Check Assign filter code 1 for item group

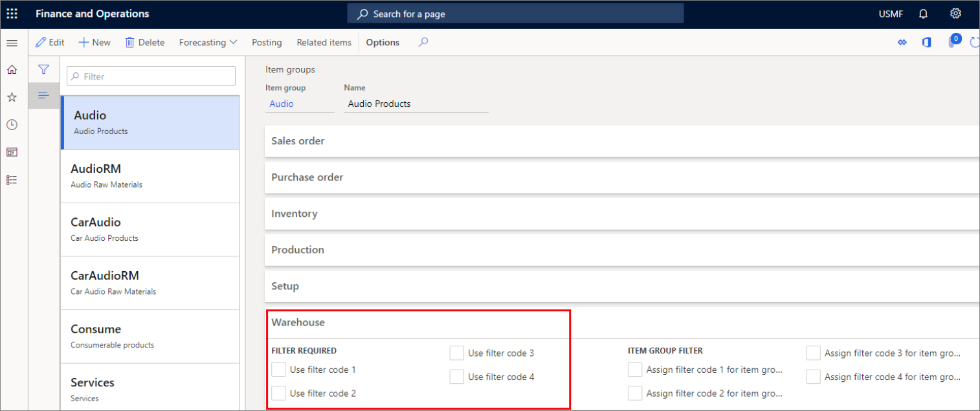pos(635,370)
